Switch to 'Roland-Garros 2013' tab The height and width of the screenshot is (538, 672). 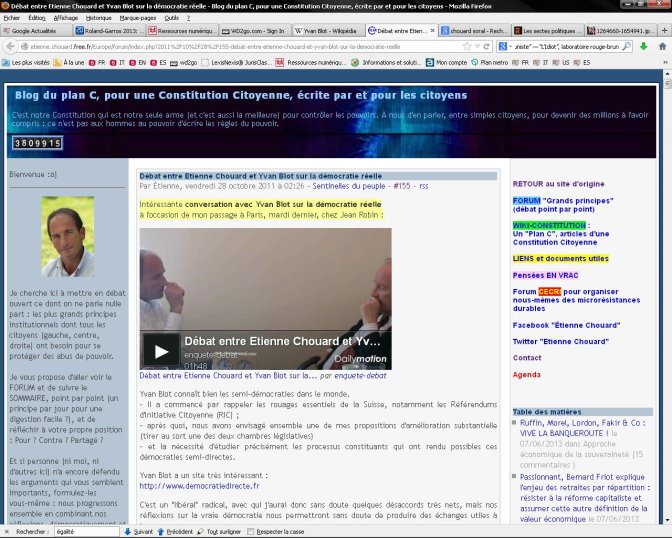[x=110, y=30]
